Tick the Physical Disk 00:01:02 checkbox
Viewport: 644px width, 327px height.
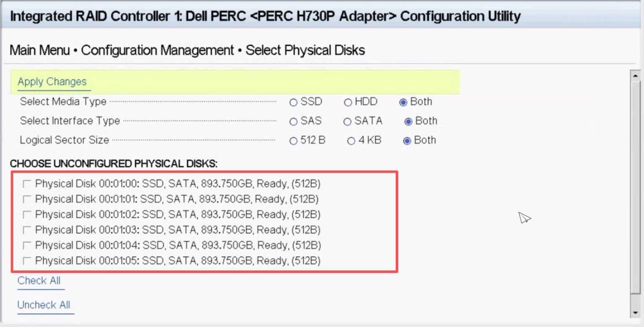click(27, 215)
